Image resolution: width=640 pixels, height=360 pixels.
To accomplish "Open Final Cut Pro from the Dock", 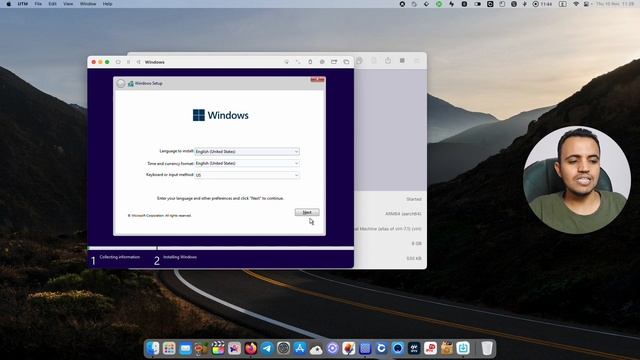I will pos(218,348).
